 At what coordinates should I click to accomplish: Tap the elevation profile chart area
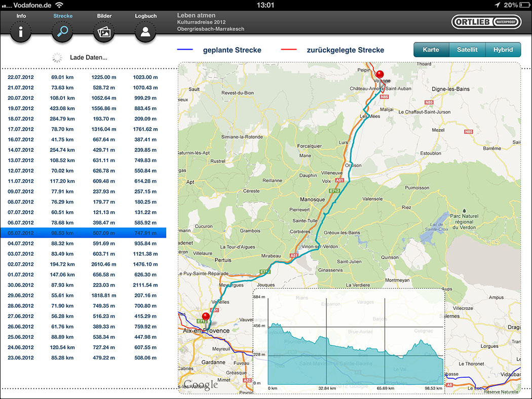pos(349,341)
